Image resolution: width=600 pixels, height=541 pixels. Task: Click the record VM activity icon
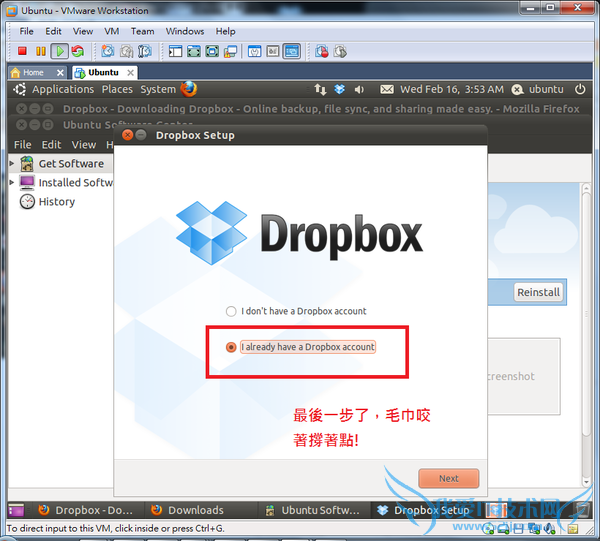click(x=321, y=51)
